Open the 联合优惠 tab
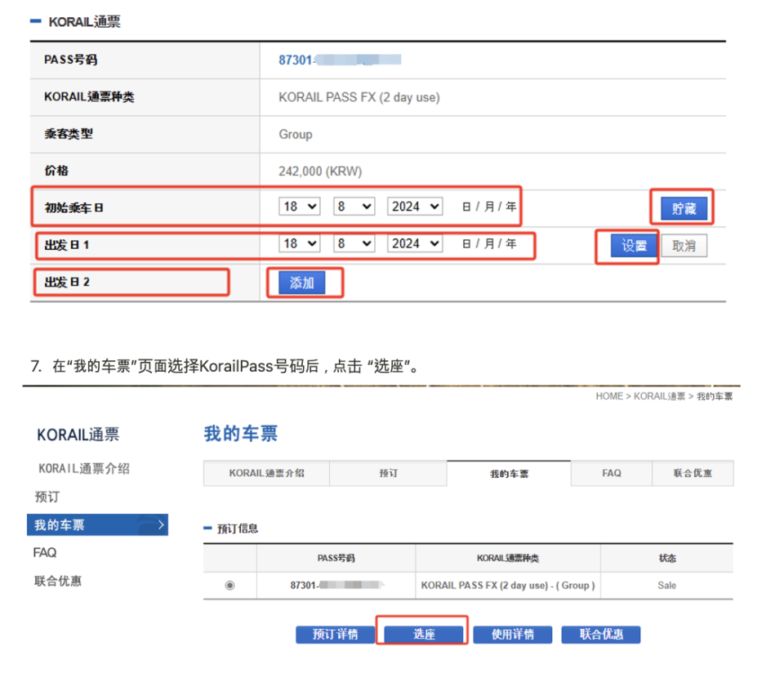 point(693,473)
